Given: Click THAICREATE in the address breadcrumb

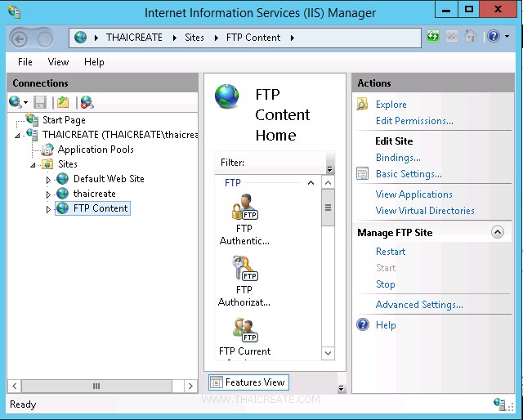Looking at the screenshot, I should click(134, 38).
